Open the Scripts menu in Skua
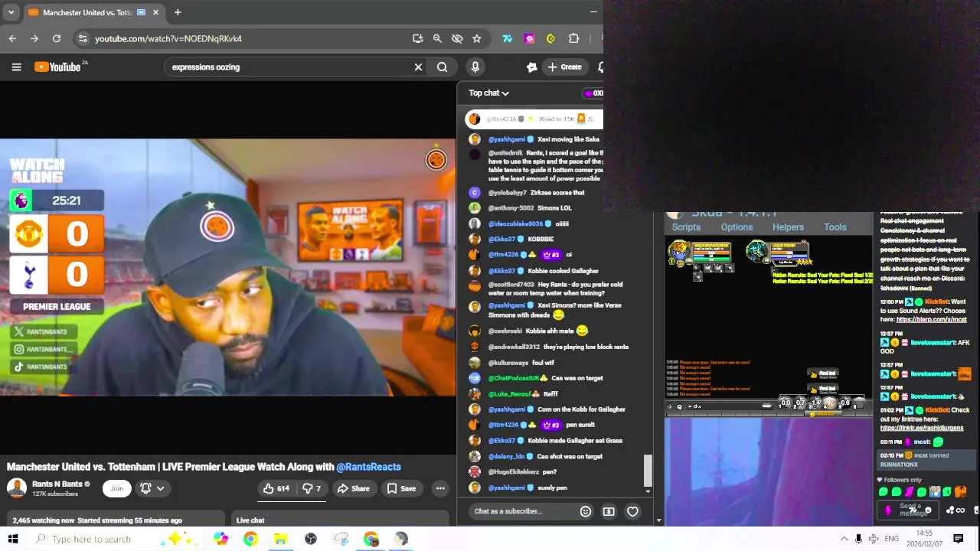Screen dimensions: 980x551 coord(686,227)
